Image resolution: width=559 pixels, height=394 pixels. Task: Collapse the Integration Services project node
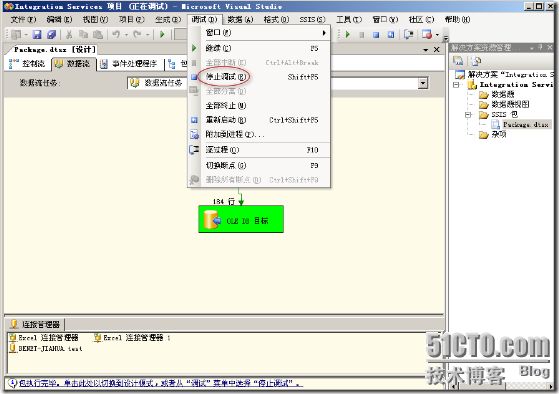(456, 85)
